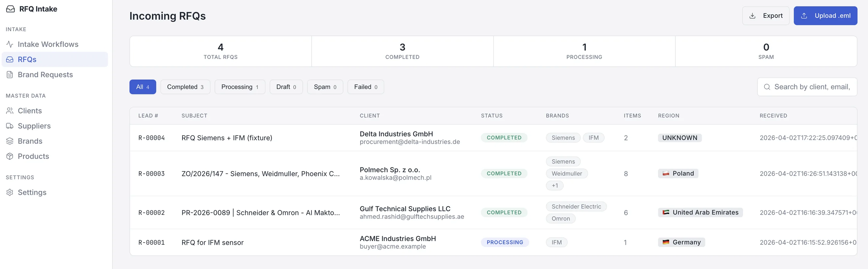Click client Polmech Sp. z o.o.

390,170
